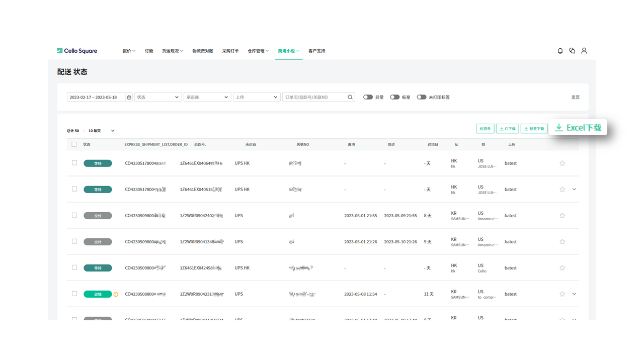Expand the second shipment row details
This screenshot has height=362, width=644.
click(x=574, y=190)
